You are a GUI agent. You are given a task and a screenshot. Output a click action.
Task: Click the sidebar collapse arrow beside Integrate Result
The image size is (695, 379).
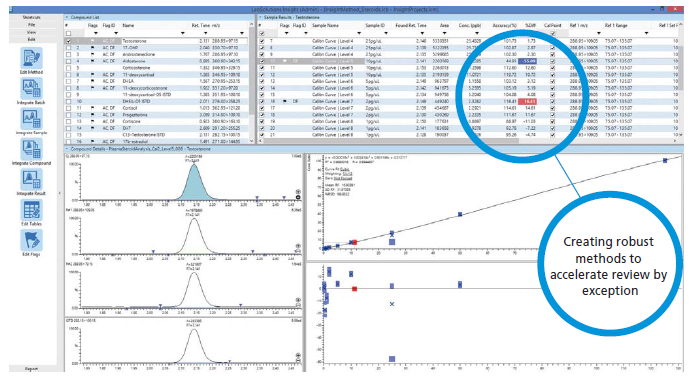coord(60,193)
